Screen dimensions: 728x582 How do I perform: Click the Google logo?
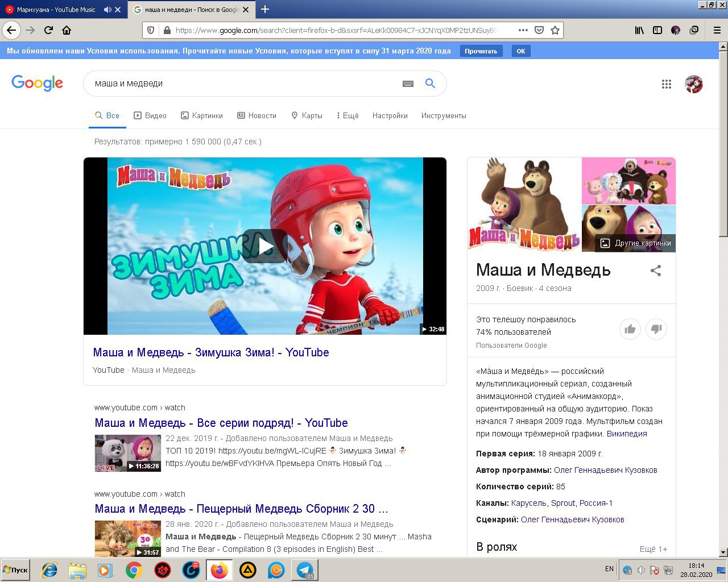click(37, 83)
